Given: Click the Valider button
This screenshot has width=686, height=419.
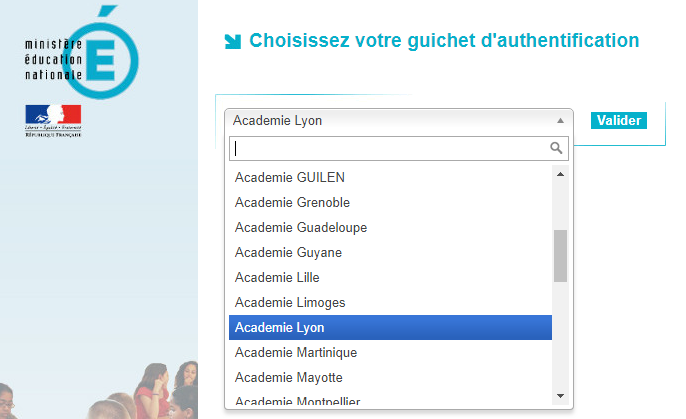Looking at the screenshot, I should [x=619, y=120].
